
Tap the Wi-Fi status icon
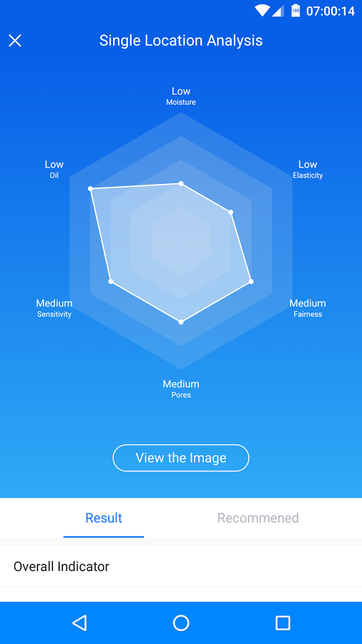(262, 11)
